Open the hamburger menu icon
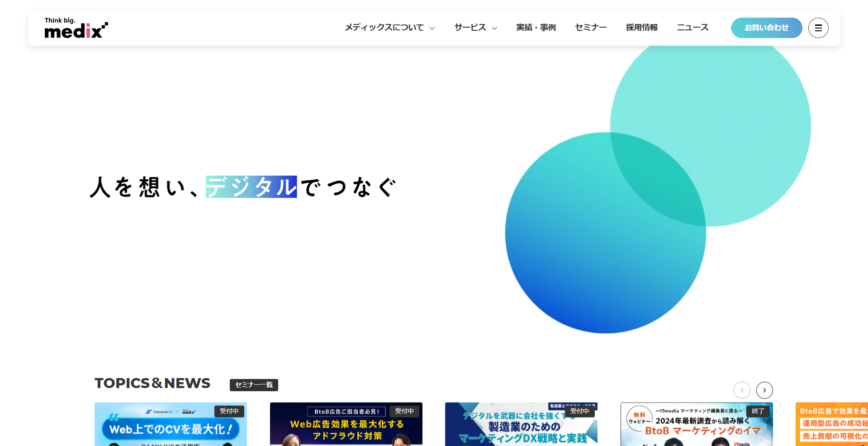This screenshot has height=446, width=868. coord(818,28)
